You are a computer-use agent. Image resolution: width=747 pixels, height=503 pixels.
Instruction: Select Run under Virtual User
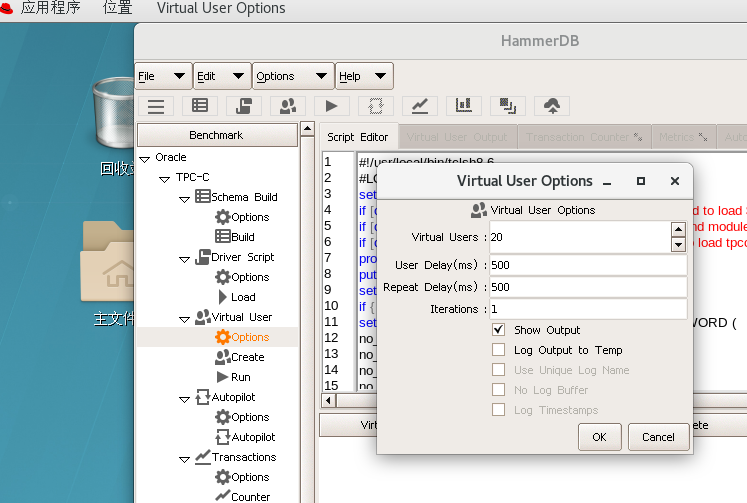(233, 377)
